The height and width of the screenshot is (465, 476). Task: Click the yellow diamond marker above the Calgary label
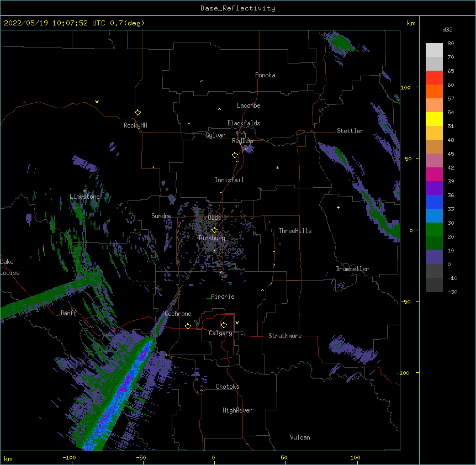click(224, 325)
